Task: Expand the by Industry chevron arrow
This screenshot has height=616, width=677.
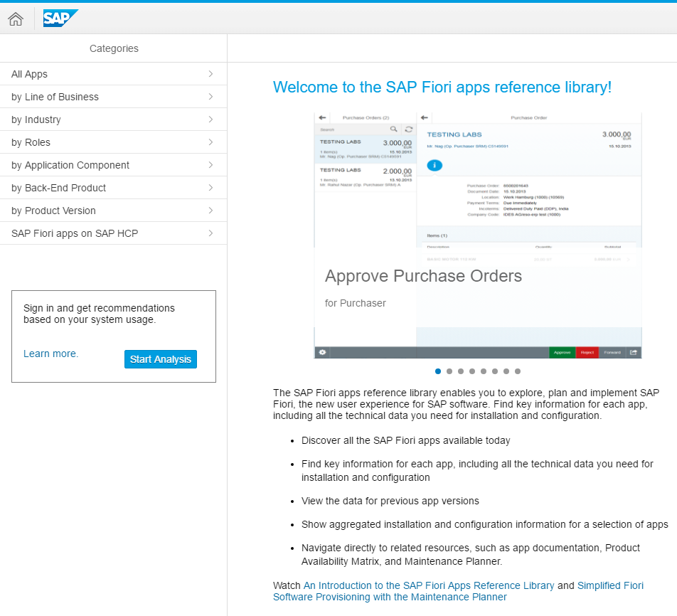Action: [x=210, y=120]
